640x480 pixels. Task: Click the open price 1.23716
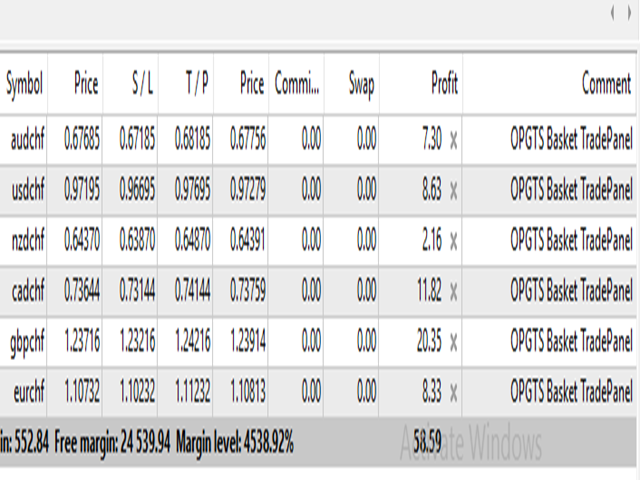point(82,340)
